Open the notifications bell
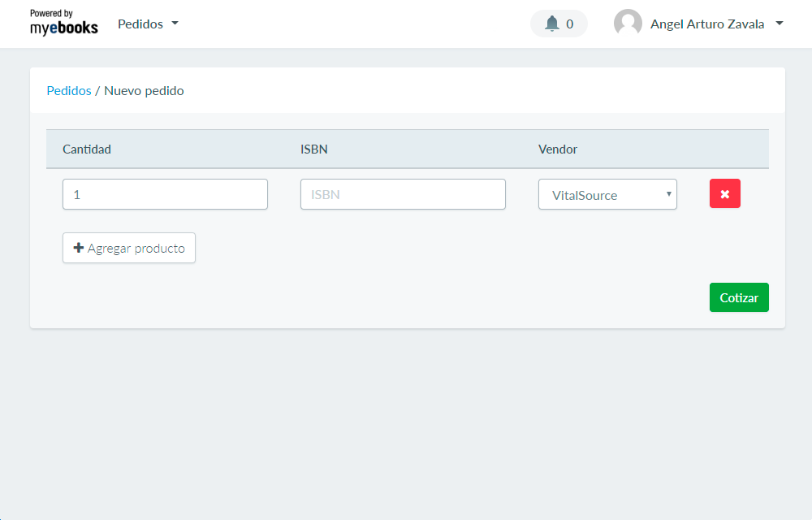 [552, 24]
